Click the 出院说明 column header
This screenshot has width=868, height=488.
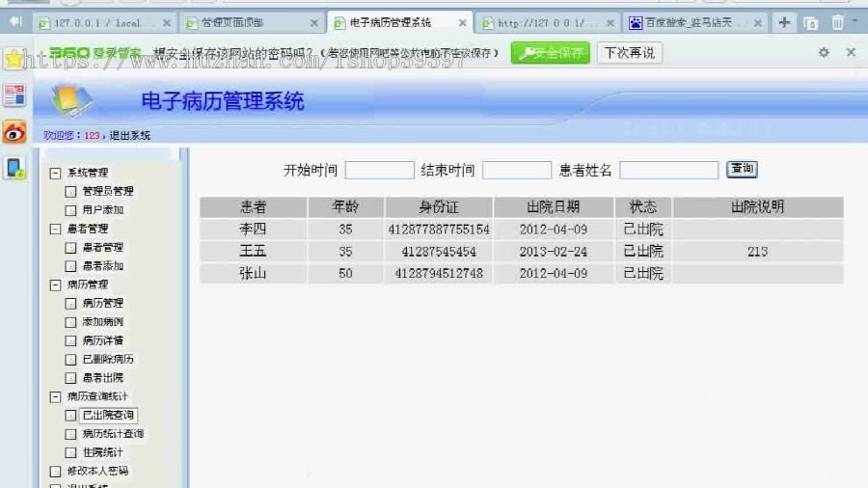coord(757,207)
